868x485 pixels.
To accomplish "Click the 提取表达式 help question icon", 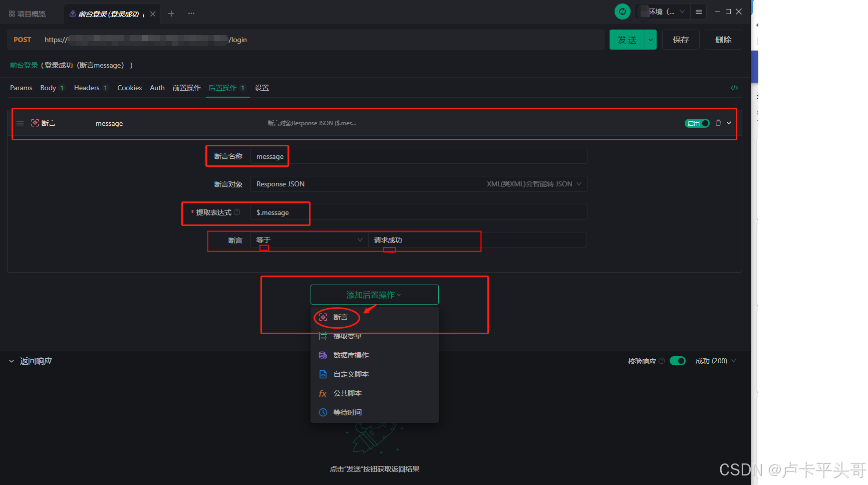I will point(237,212).
